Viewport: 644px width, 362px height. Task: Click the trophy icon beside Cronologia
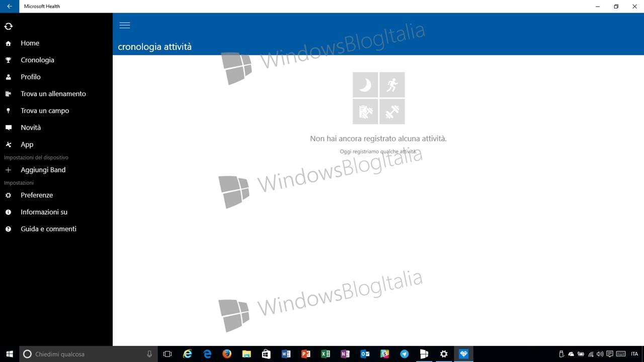(x=8, y=60)
